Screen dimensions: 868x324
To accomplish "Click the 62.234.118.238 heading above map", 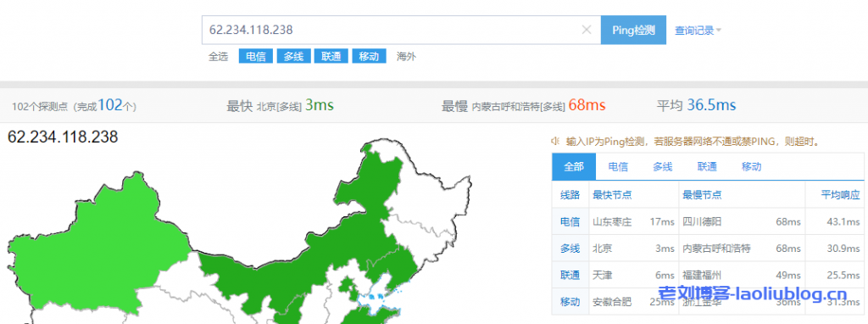I will [63, 137].
